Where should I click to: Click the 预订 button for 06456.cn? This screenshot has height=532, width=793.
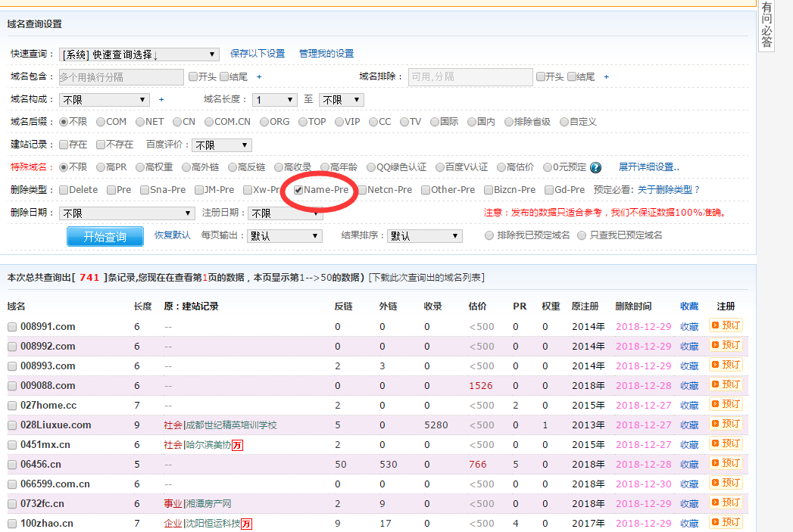[x=726, y=463]
